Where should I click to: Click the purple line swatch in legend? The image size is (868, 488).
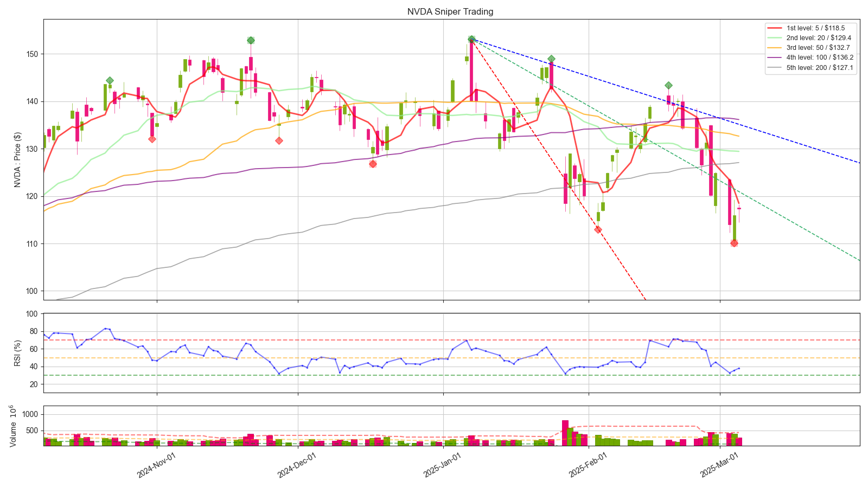click(775, 57)
